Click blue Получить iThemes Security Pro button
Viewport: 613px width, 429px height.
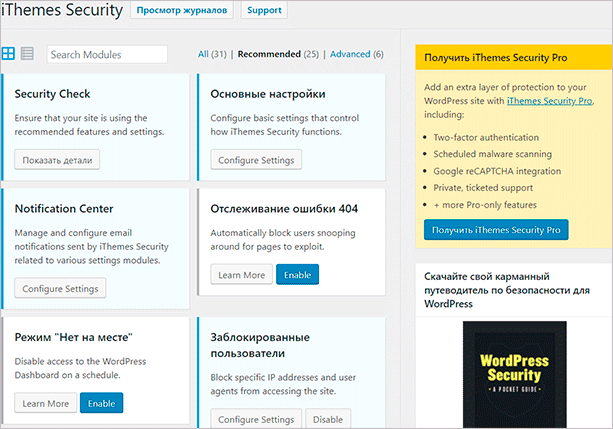[x=496, y=230]
